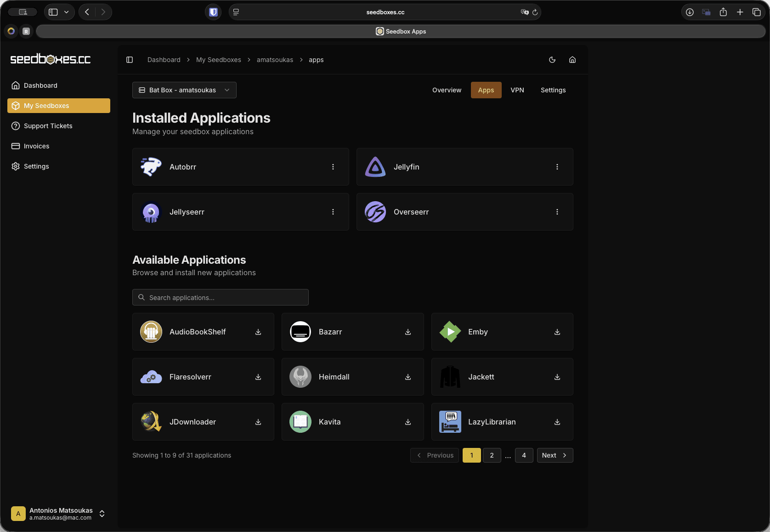Go back in Safari history

[x=87, y=12]
